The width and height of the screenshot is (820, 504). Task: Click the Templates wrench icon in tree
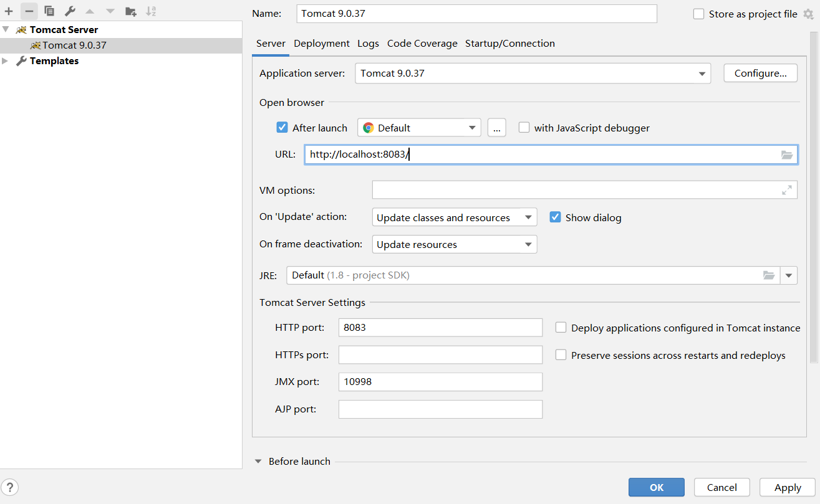tap(21, 61)
